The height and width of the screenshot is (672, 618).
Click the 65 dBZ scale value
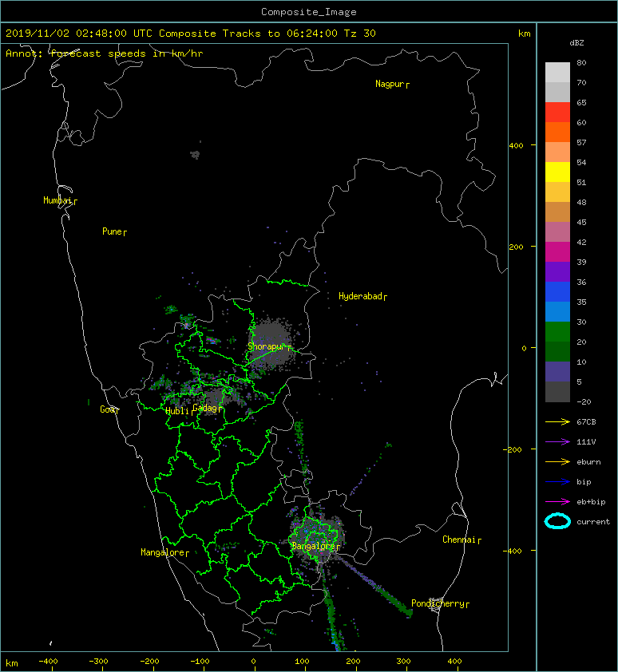tap(581, 102)
